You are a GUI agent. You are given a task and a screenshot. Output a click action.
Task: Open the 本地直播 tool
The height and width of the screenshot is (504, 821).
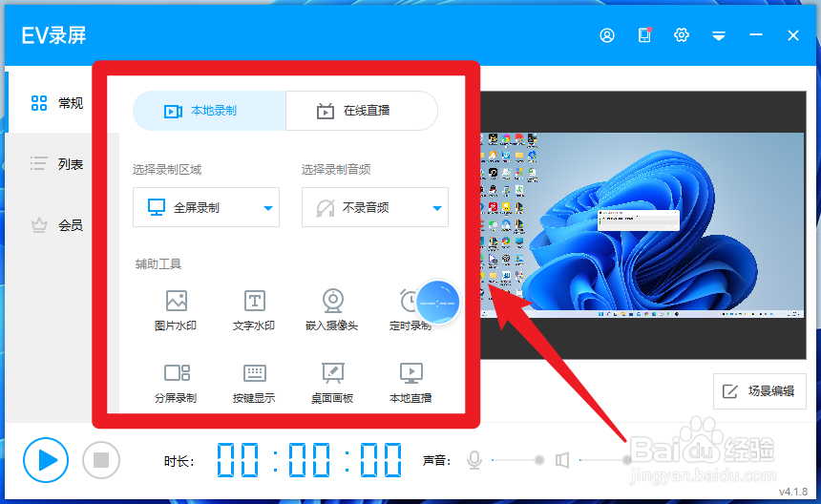(410, 383)
